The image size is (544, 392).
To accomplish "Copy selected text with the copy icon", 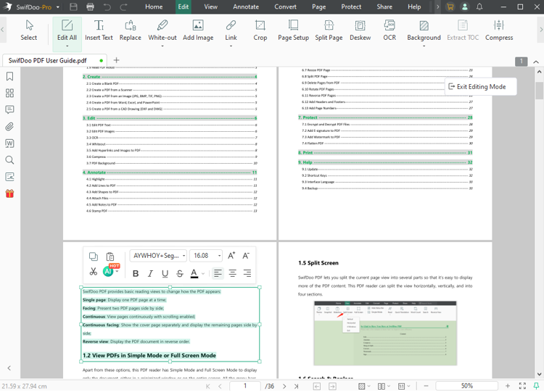I will 94,256.
